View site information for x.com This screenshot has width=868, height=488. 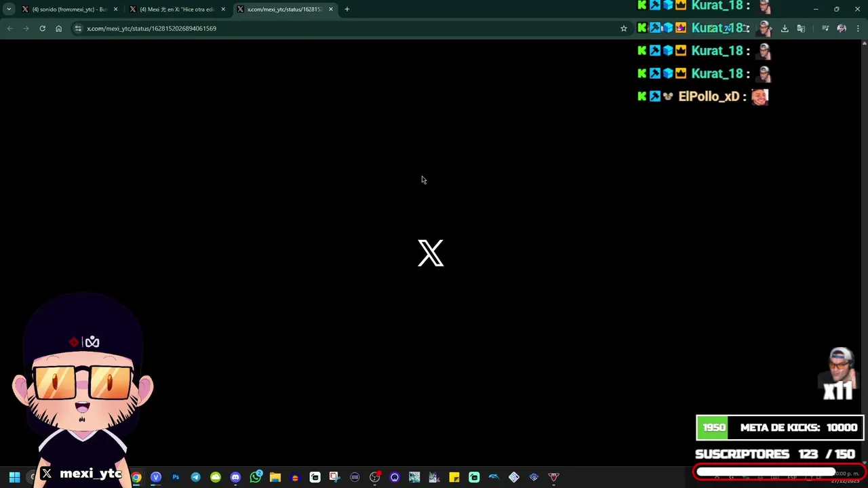pos(78,28)
